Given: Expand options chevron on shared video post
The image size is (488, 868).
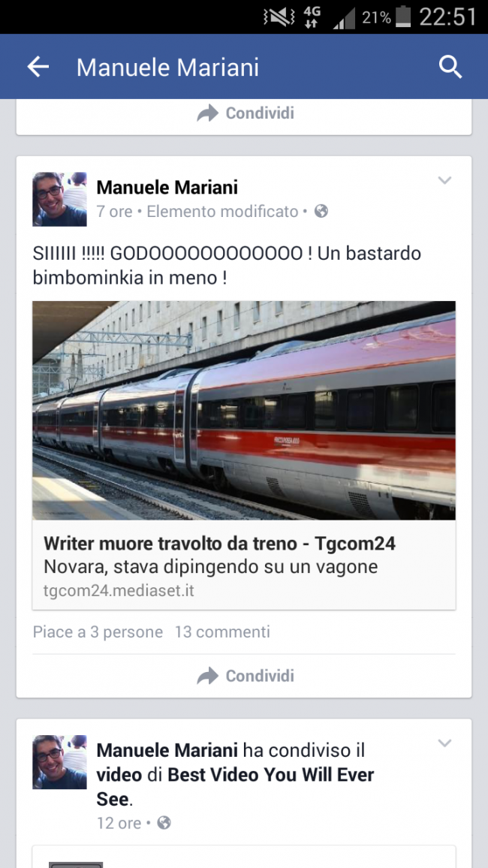Looking at the screenshot, I should [445, 743].
